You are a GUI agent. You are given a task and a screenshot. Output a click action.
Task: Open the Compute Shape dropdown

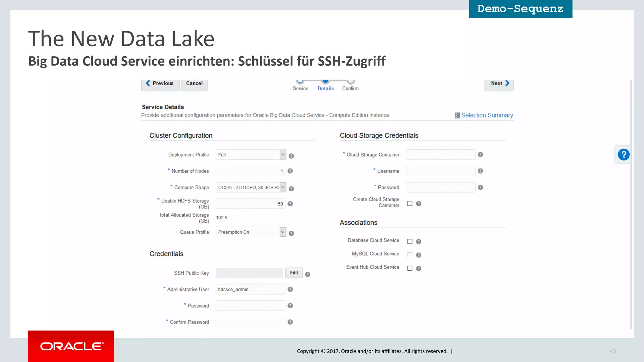pyautogui.click(x=251, y=187)
